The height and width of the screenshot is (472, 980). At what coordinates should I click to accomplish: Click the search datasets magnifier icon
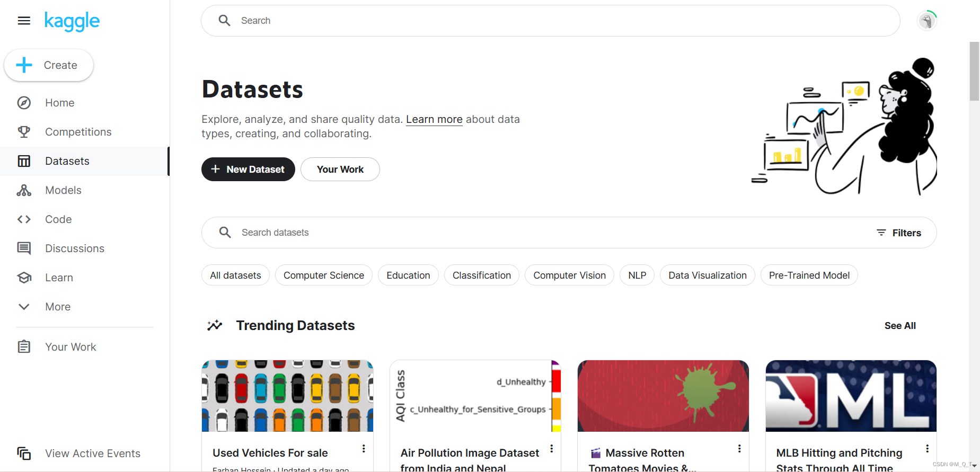coord(225,233)
